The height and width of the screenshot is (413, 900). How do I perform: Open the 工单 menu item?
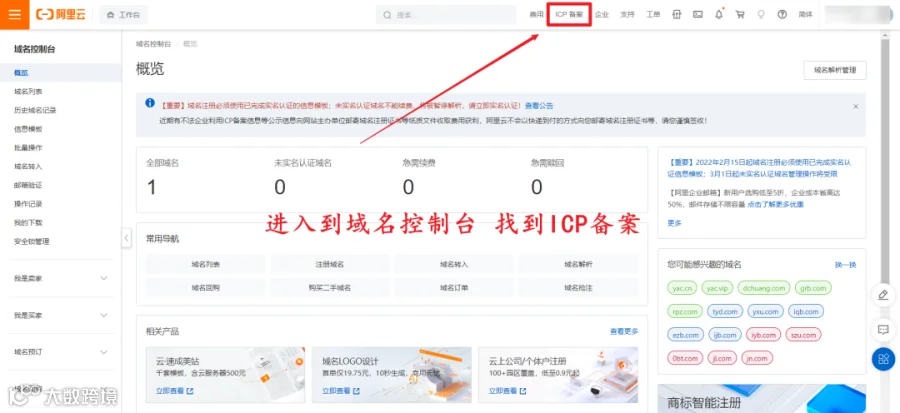pyautogui.click(x=653, y=15)
